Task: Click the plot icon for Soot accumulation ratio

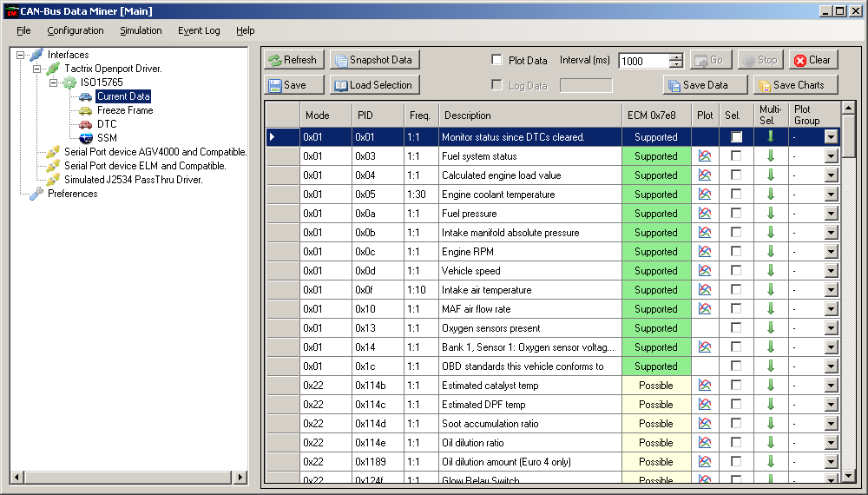Action: click(x=704, y=424)
